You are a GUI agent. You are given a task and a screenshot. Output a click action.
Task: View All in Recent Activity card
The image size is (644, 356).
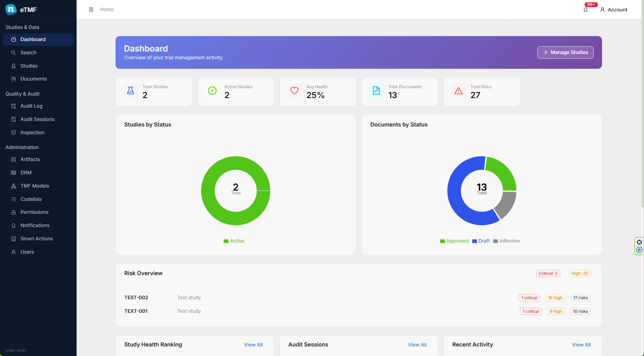point(581,345)
